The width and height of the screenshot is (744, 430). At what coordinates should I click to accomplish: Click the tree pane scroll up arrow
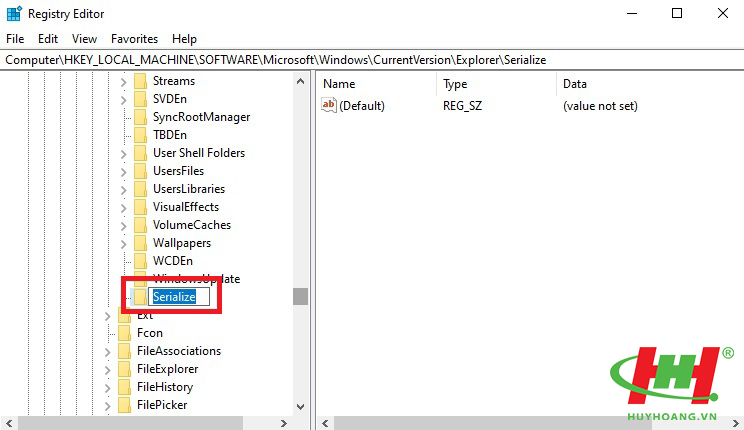[300, 81]
